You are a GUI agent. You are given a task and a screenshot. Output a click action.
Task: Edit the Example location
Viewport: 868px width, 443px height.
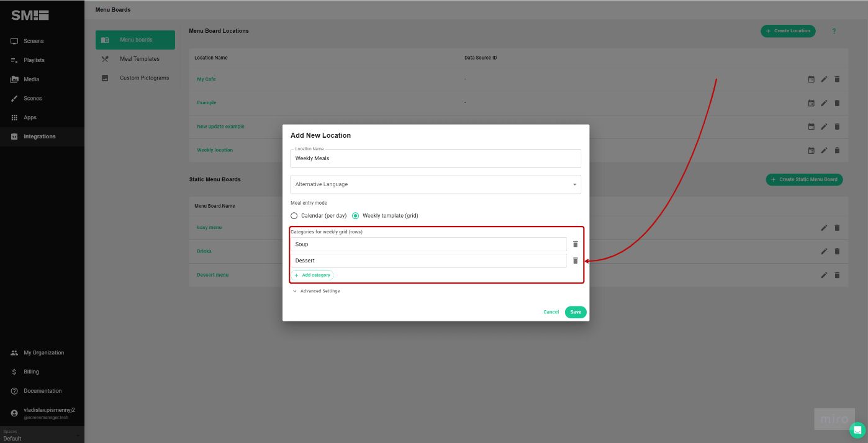(824, 103)
